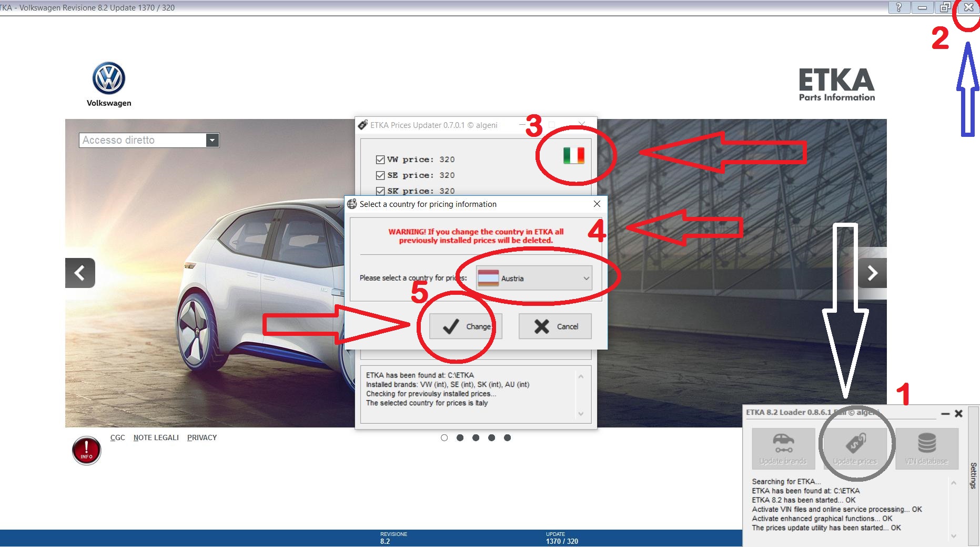Click the globe icon in country dialog title
The image size is (980, 547).
[x=352, y=204]
